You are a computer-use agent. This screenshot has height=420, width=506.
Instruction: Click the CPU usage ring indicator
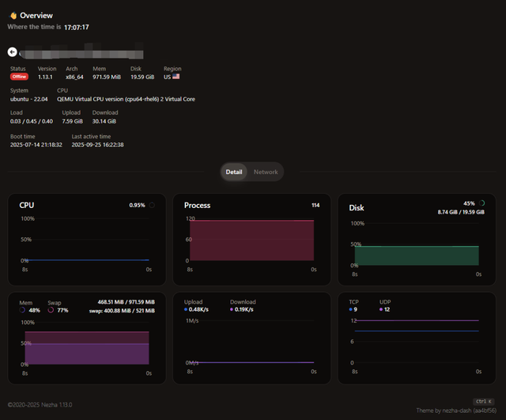152,205
